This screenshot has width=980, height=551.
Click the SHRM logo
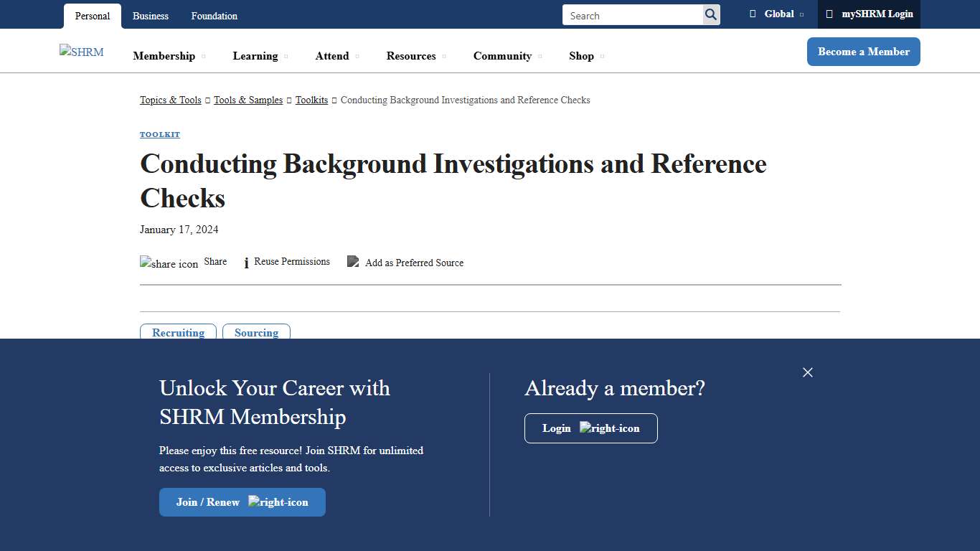click(81, 51)
